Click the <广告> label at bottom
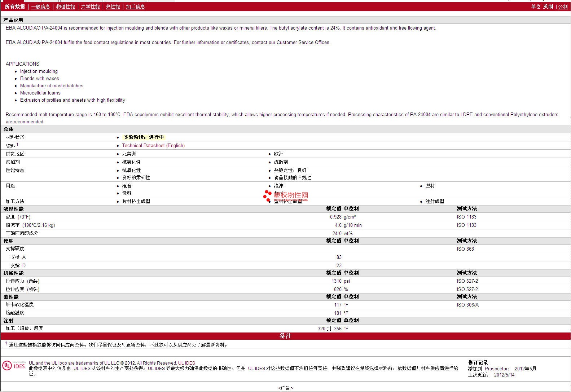The width and height of the screenshot is (571, 392). coord(285,388)
